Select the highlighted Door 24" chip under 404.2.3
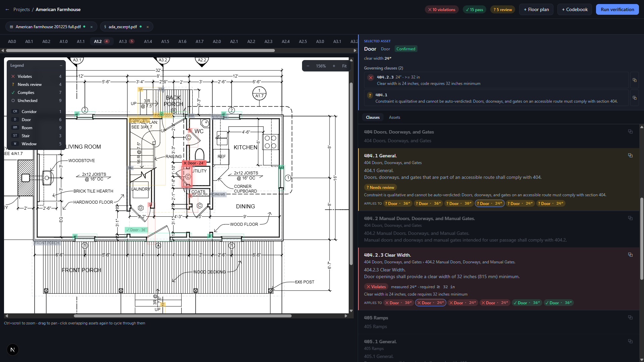 tap(431, 303)
